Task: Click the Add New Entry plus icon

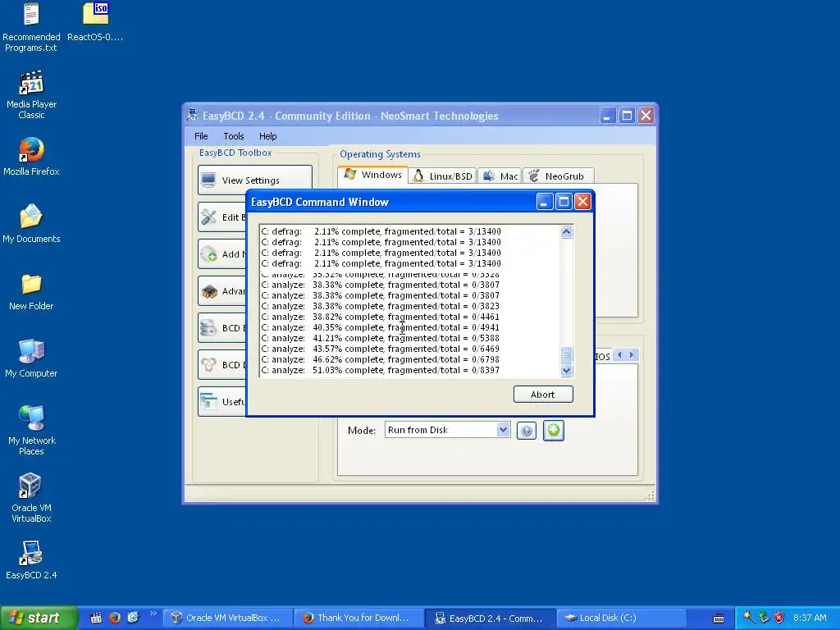Action: point(209,254)
